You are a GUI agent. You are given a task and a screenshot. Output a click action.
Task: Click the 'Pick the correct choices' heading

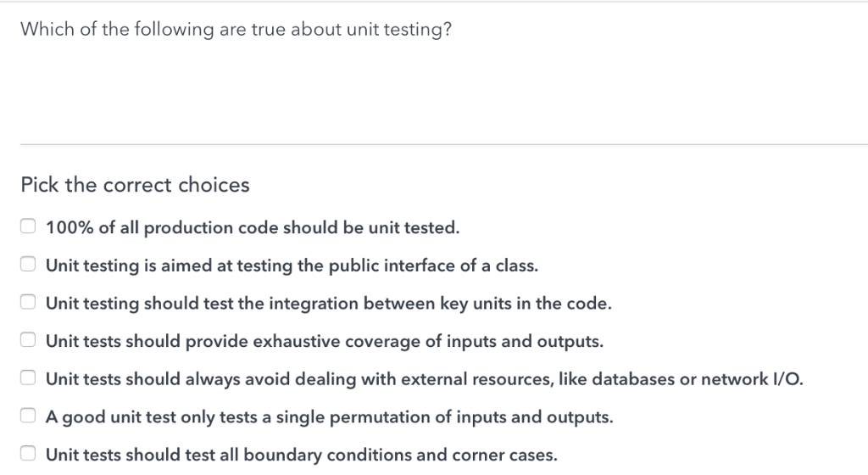[136, 185]
